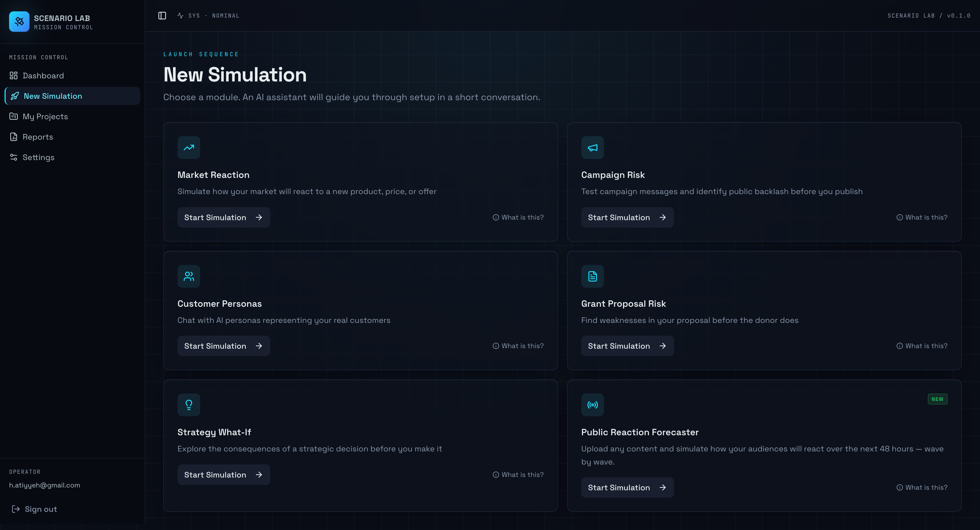Screen dimensions: 980x530
Task: Click the SCENARIO LAB brand name
Action: 62,18
